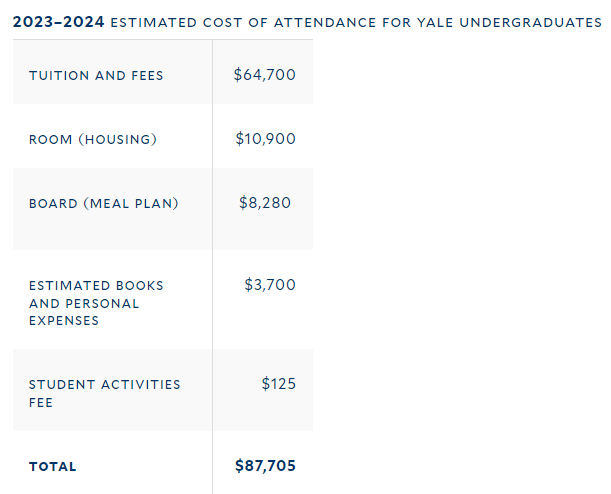Select the Room (Housing) label

pos(93,139)
